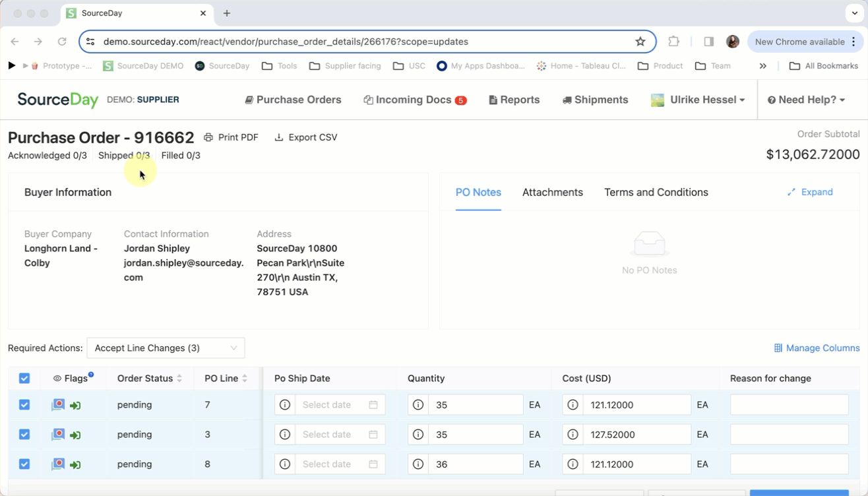Click the Export CSV download icon
This screenshot has height=496, width=868.
279,137
